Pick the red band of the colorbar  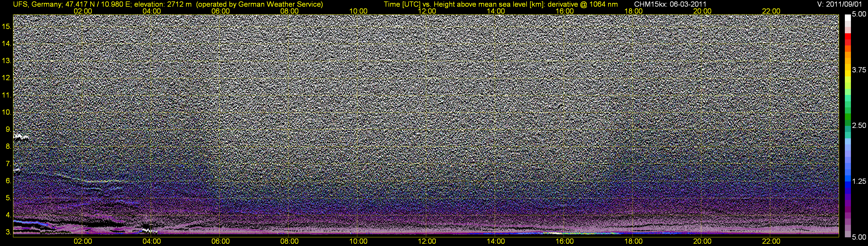pyautogui.click(x=848, y=36)
